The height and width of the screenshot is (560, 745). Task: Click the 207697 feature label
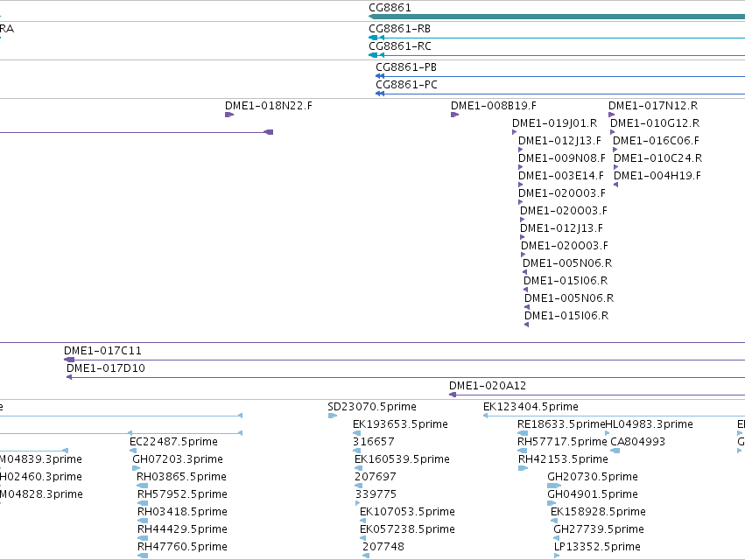[376, 477]
